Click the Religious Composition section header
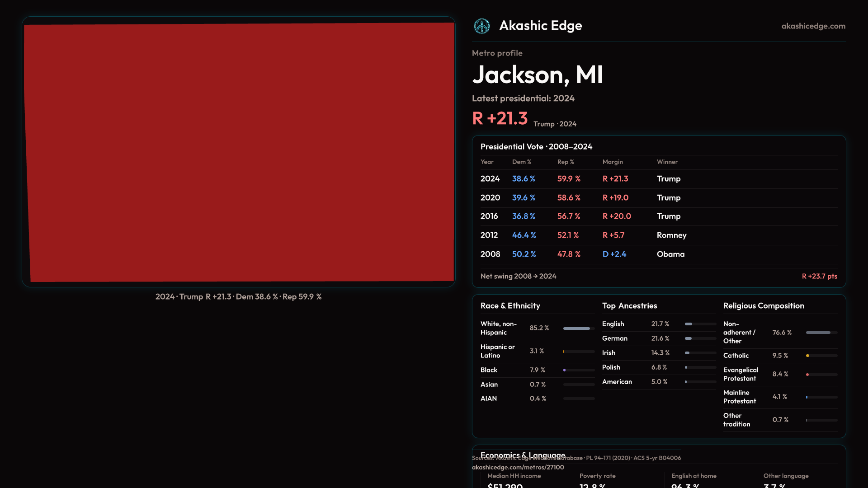The height and width of the screenshot is (488, 868). pyautogui.click(x=763, y=306)
